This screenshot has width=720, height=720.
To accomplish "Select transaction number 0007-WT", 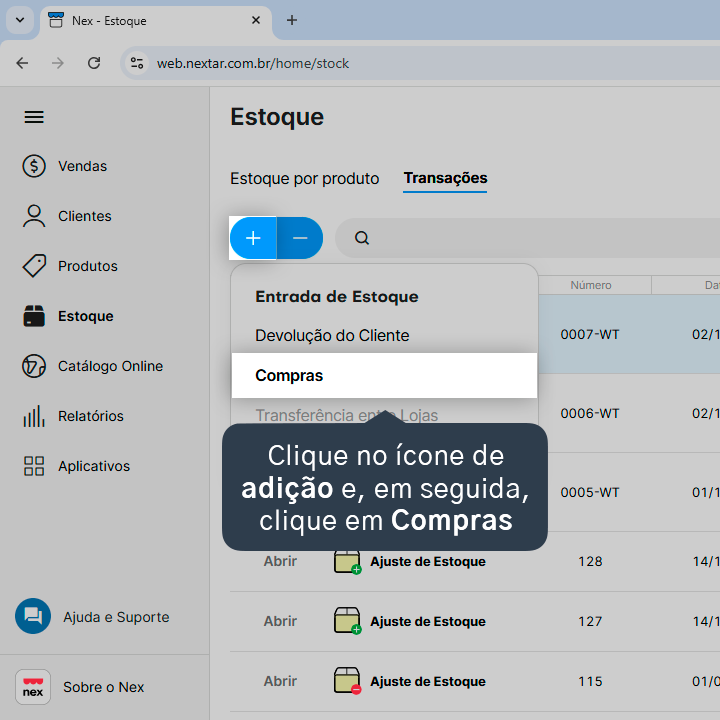I will [590, 335].
